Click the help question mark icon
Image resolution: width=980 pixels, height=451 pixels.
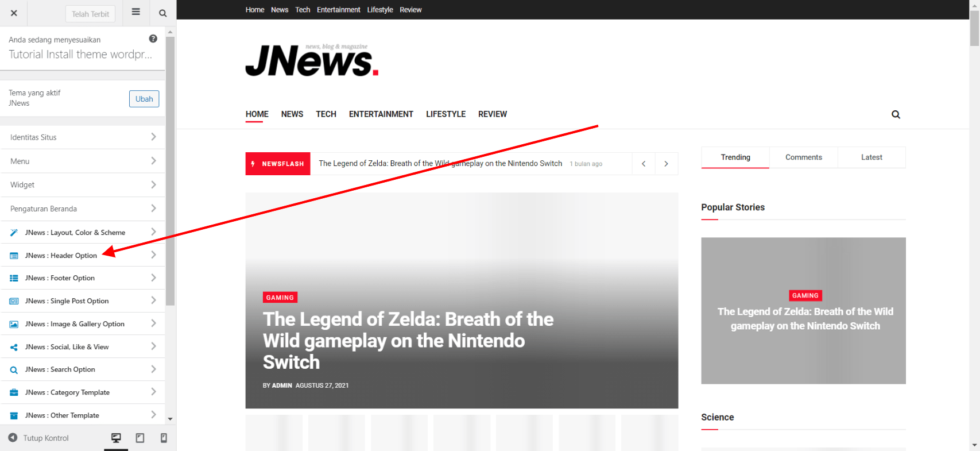[x=153, y=38]
